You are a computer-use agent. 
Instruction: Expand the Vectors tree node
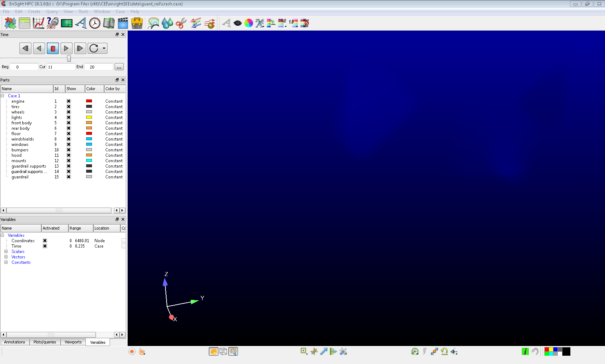(6, 257)
